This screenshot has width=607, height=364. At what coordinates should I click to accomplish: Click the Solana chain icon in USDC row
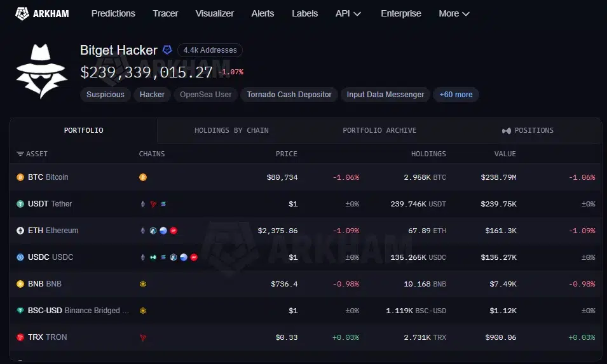[x=163, y=257]
